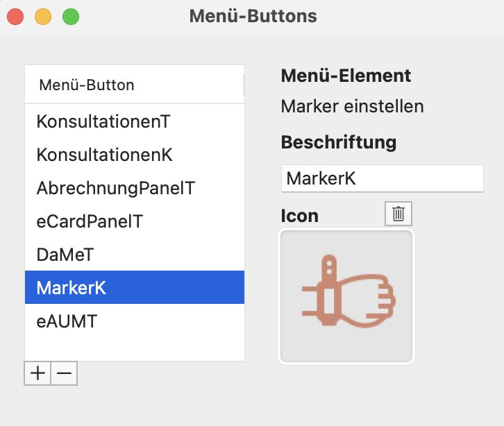
Task: Choose the eAUMT entry
Action: (x=135, y=321)
